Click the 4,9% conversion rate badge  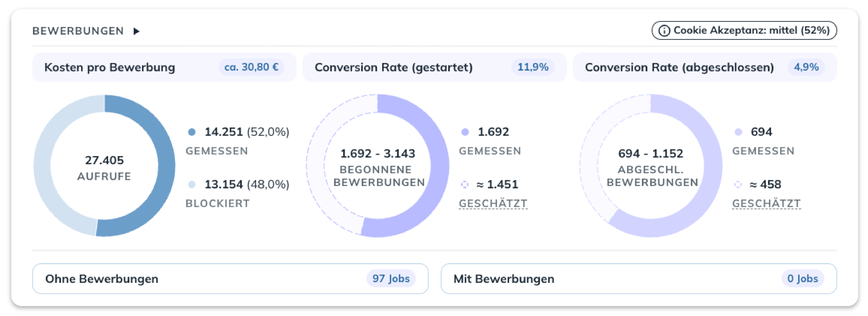807,67
